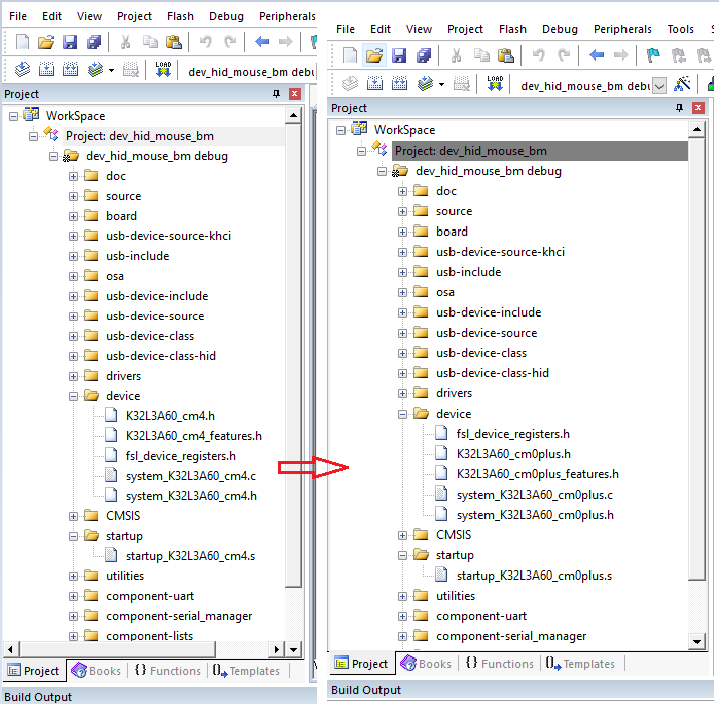
Task: Toggle auto-hide pin on left Project panel
Action: click(x=277, y=93)
